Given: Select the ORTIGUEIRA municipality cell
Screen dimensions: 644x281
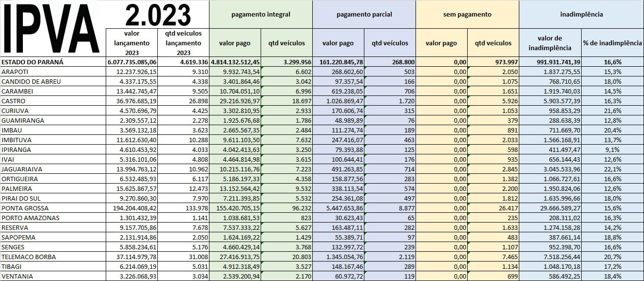Looking at the screenshot, I should (x=54, y=179).
